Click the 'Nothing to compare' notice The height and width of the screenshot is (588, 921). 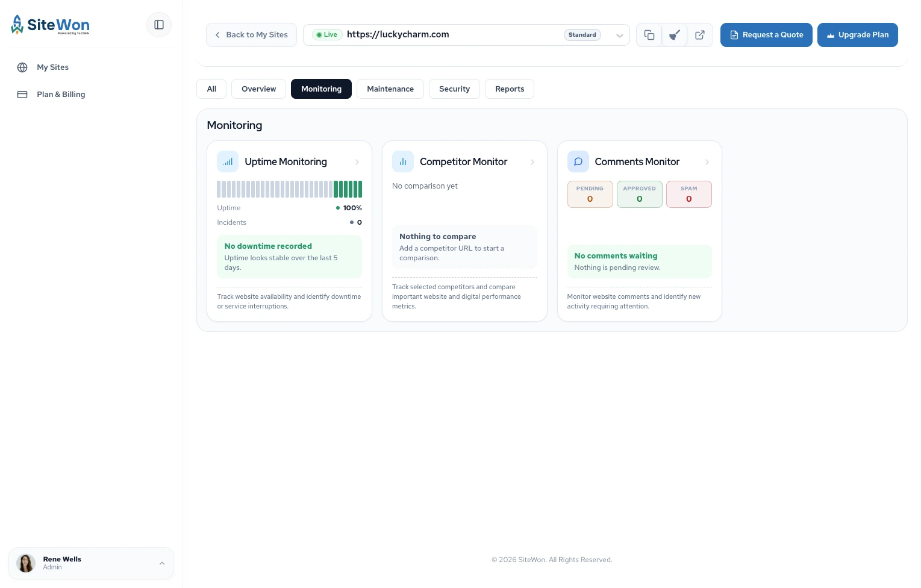tap(464, 247)
